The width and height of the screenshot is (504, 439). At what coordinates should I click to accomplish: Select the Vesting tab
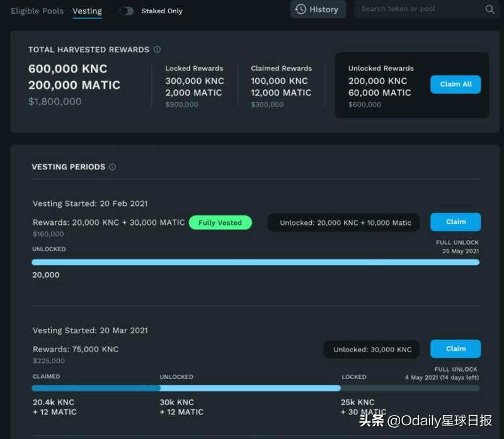[x=87, y=11]
